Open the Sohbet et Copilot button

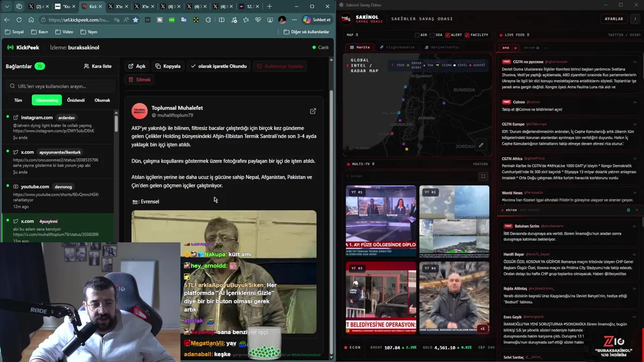[x=317, y=20]
